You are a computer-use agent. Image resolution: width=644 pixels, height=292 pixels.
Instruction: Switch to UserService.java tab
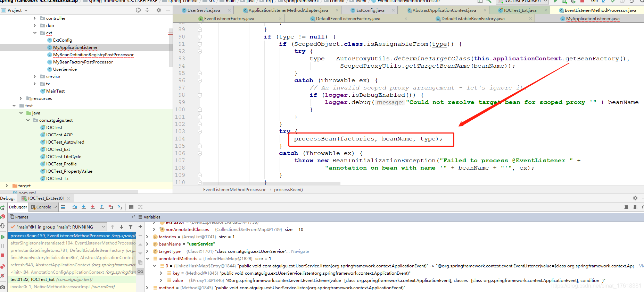tap(204, 10)
